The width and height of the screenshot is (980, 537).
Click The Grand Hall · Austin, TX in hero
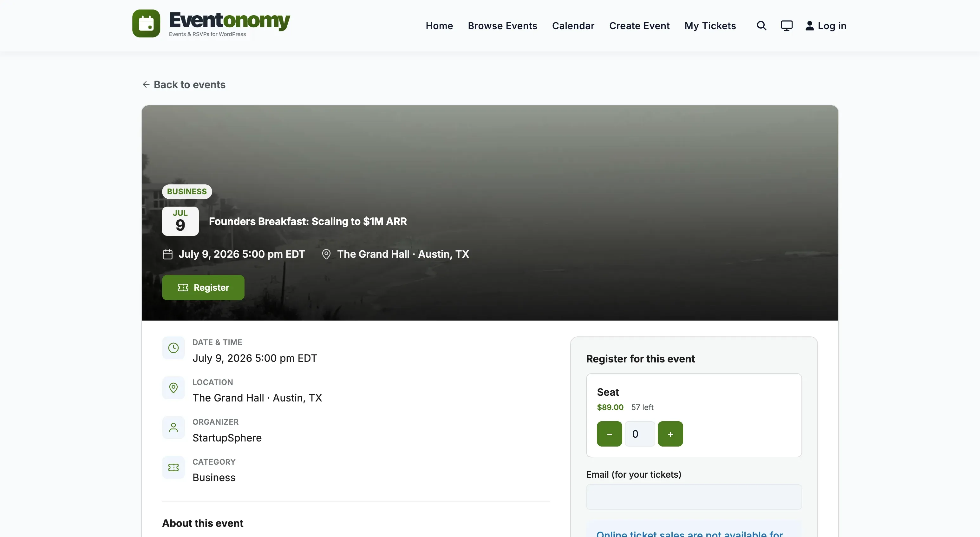(x=403, y=254)
